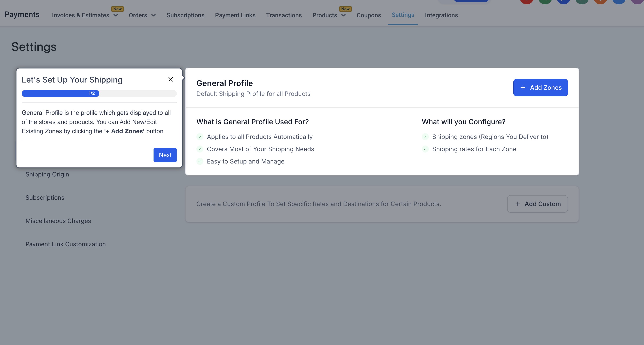The height and width of the screenshot is (345, 644).
Task: Click checkmark beside Shipping rates for Each Zone
Action: click(x=425, y=149)
